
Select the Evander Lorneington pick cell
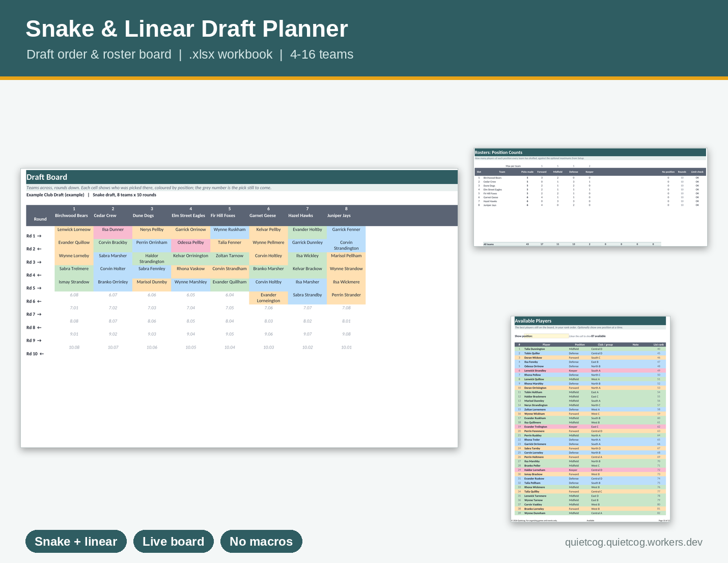[268, 298]
